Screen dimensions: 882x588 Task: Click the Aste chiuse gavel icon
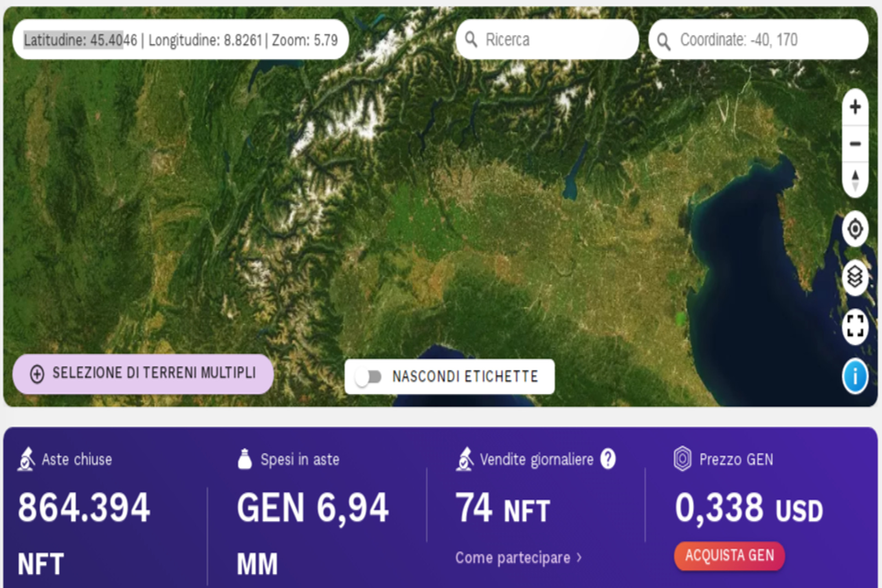tap(26, 459)
